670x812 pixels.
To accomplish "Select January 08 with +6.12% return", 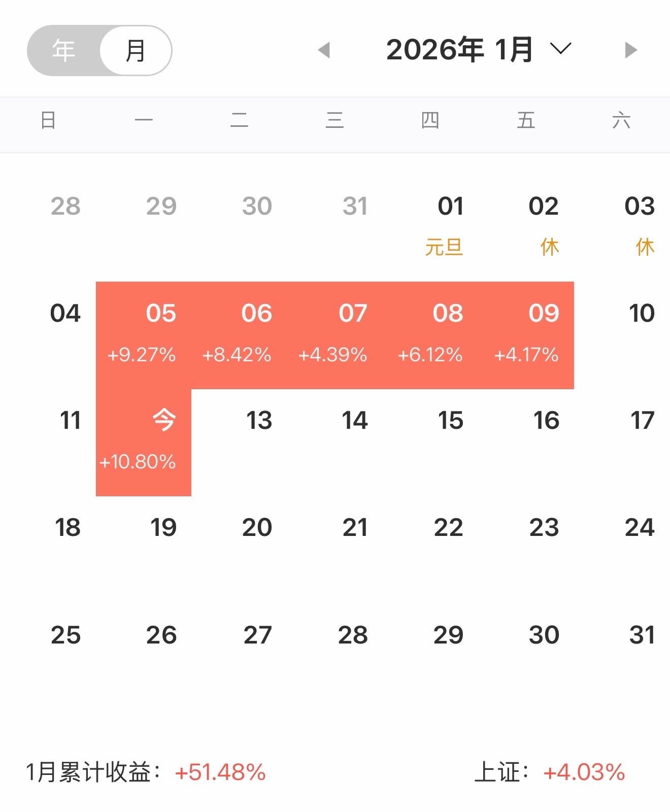I will 430,335.
